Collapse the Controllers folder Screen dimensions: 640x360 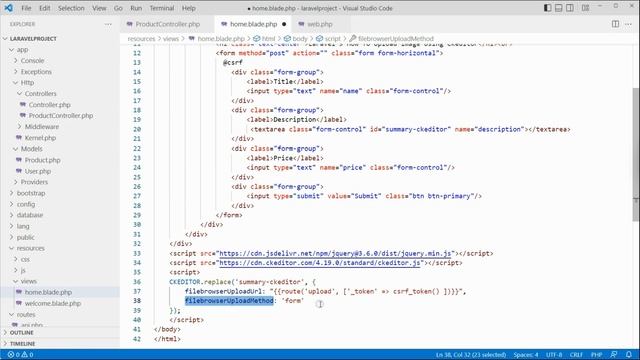click(x=40, y=93)
